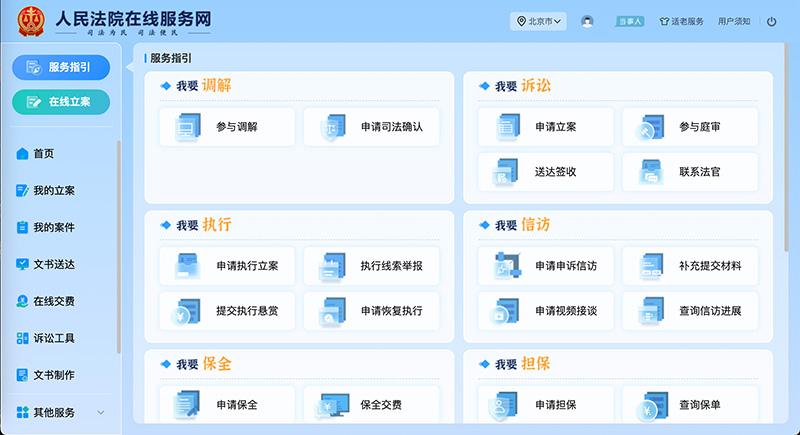Click the 参与调解 icon
Image resolution: width=800 pixels, height=435 pixels.
pos(188,128)
